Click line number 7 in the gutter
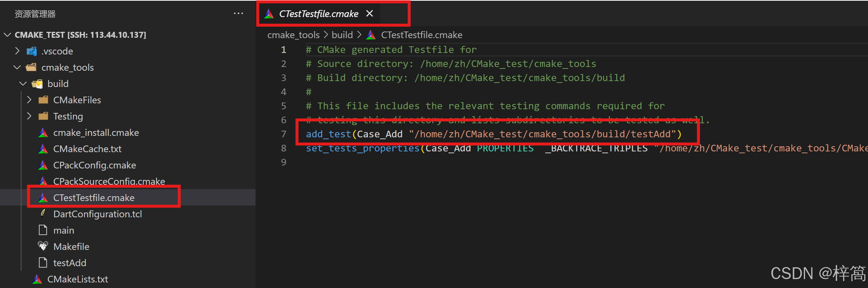 coord(284,134)
